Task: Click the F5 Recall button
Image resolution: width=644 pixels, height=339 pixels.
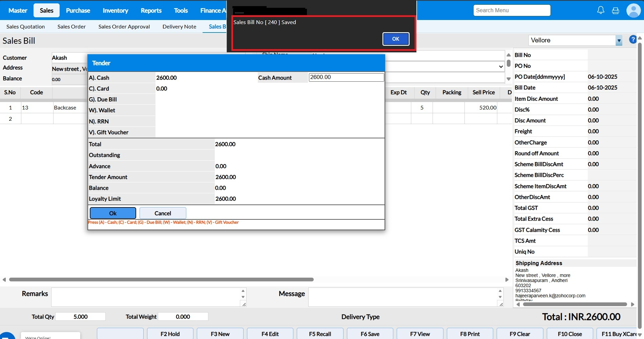Action: click(320, 334)
